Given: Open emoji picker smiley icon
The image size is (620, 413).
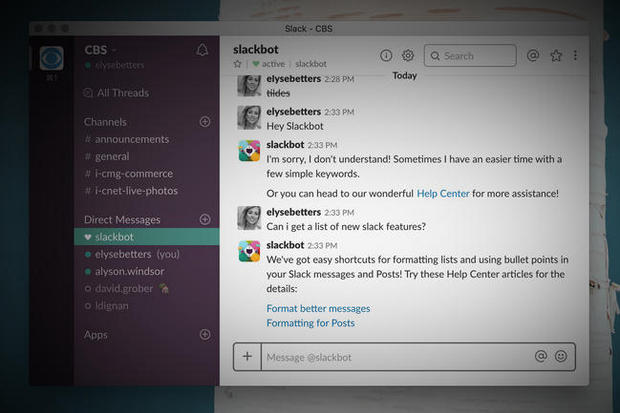Looking at the screenshot, I should pos(561,356).
